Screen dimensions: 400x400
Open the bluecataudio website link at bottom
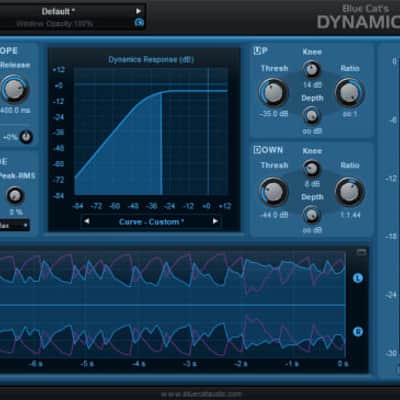201,394
